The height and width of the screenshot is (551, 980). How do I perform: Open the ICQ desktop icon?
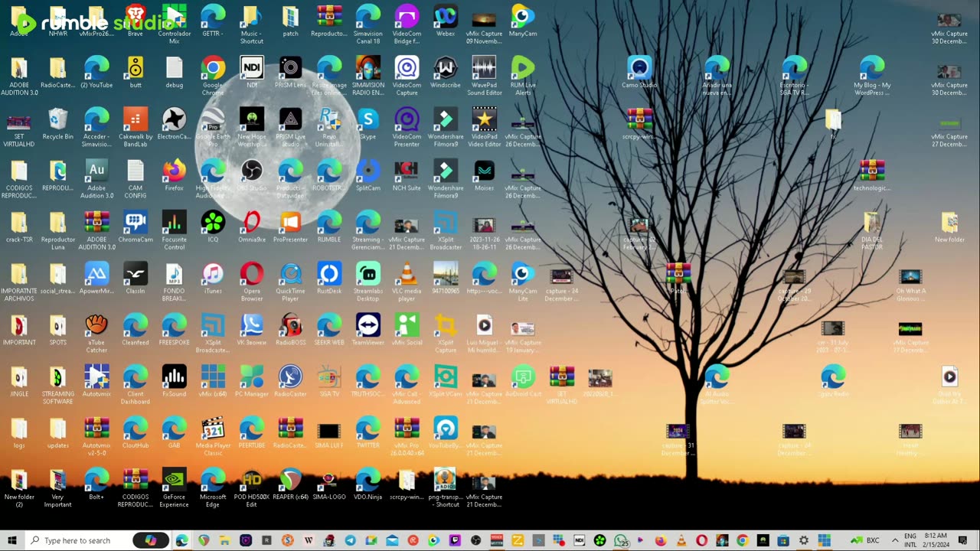click(213, 226)
